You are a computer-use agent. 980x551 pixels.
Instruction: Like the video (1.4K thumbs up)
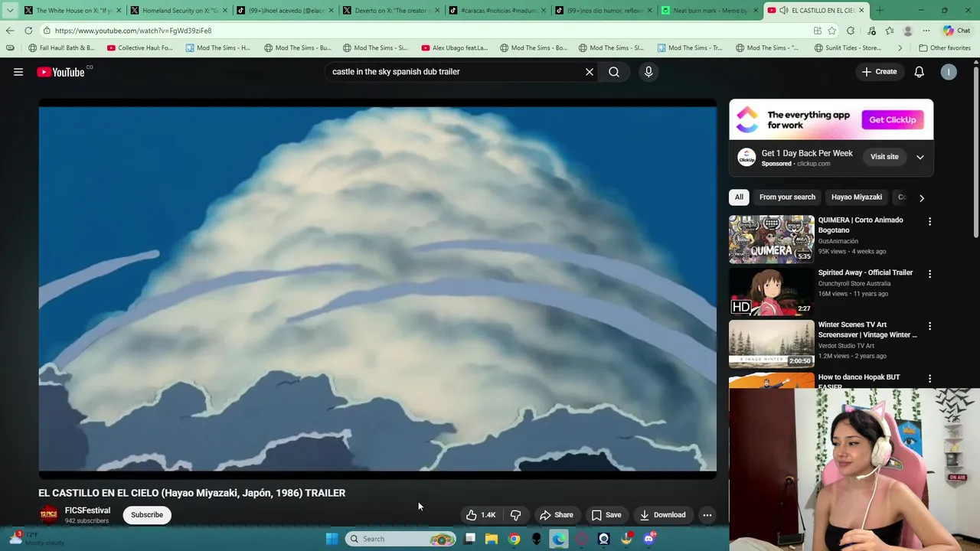481,515
